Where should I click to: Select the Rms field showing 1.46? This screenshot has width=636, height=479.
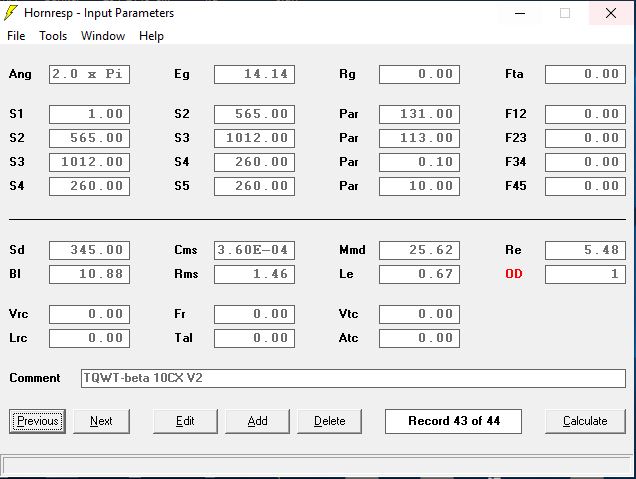(254, 274)
